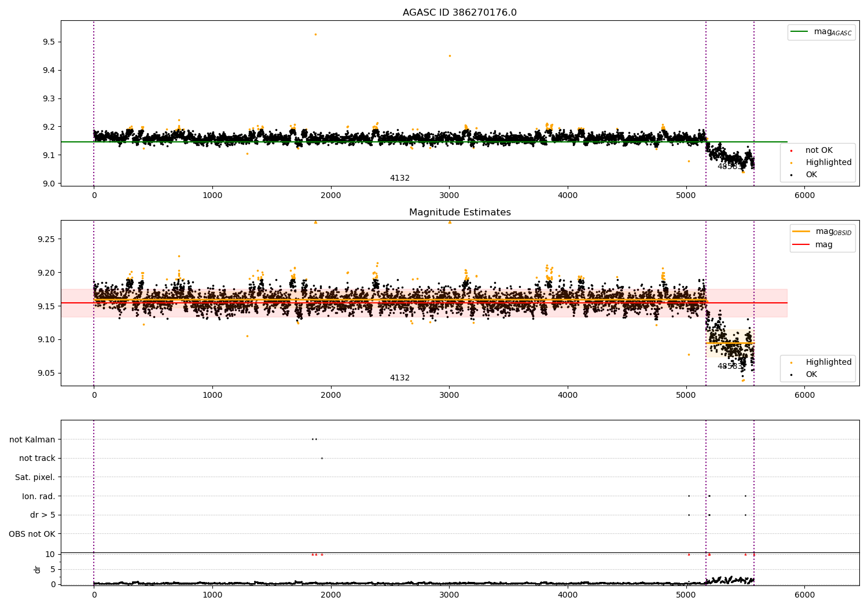Click the 'OBS not OK' row label

(x=32, y=534)
